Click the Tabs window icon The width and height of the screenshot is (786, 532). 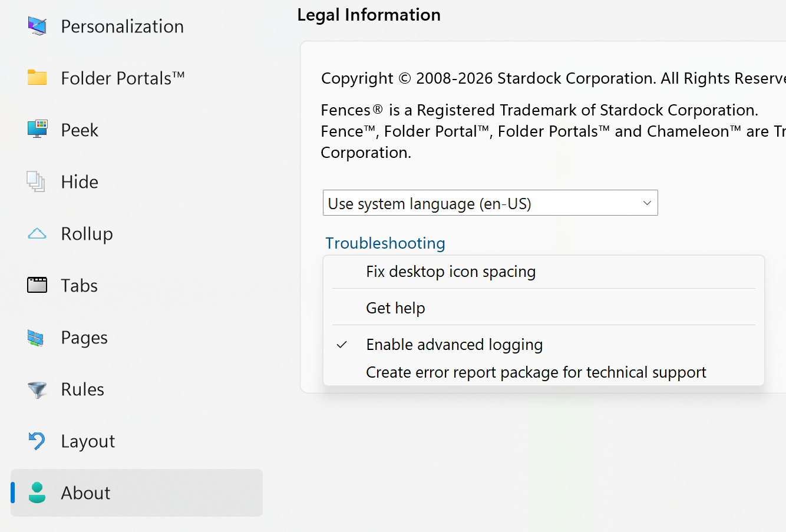tap(37, 286)
